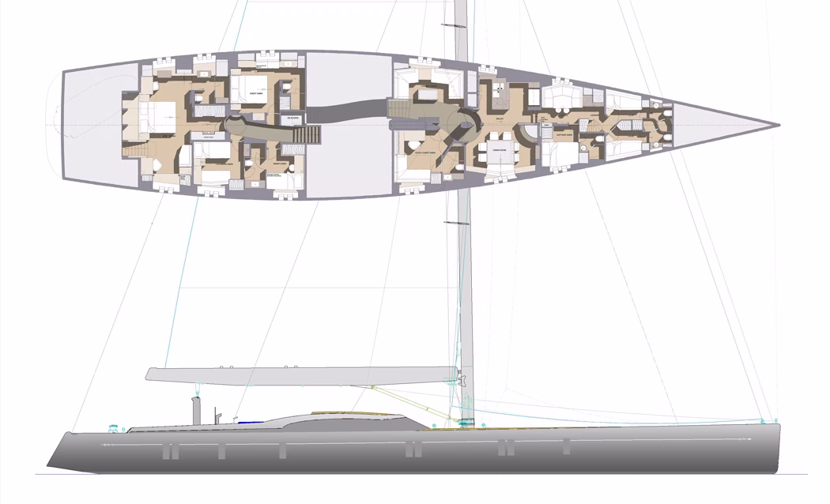Click the owner's cabin double bed at stern

pos(158,117)
